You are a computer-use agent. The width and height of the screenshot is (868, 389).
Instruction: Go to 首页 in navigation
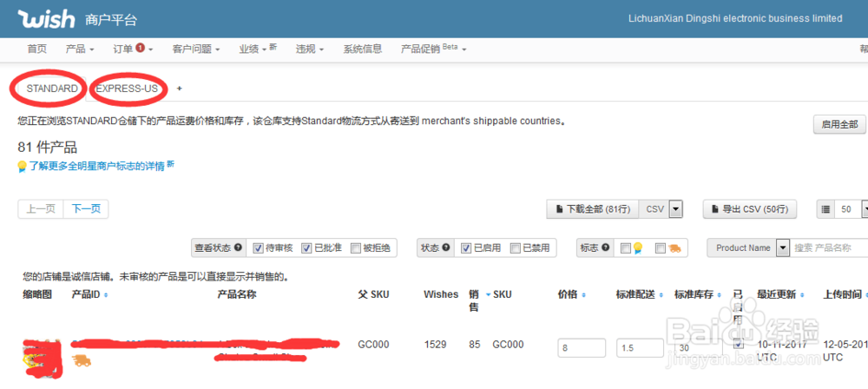(x=37, y=49)
